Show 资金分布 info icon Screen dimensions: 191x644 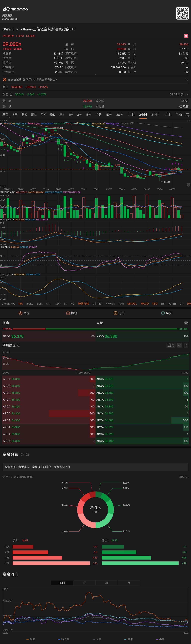(x=22, y=455)
